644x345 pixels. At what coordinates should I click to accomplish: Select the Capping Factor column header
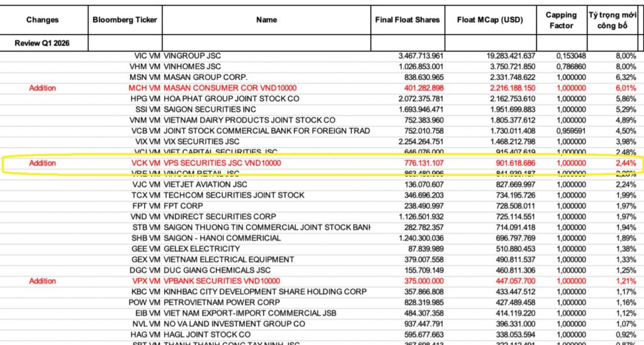pos(562,20)
